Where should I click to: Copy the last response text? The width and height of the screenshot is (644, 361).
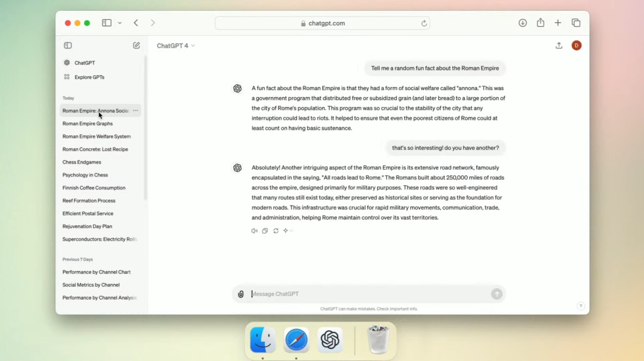click(265, 231)
